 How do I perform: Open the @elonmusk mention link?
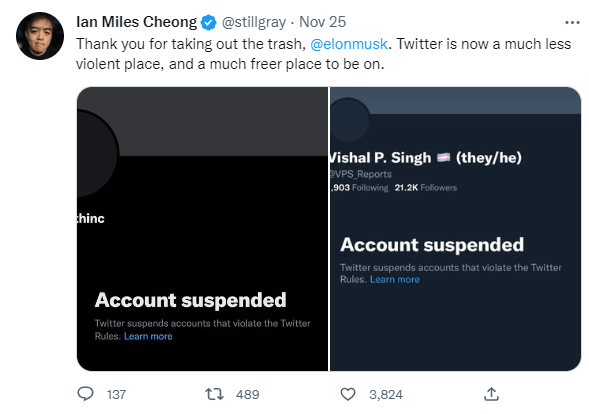tap(349, 44)
